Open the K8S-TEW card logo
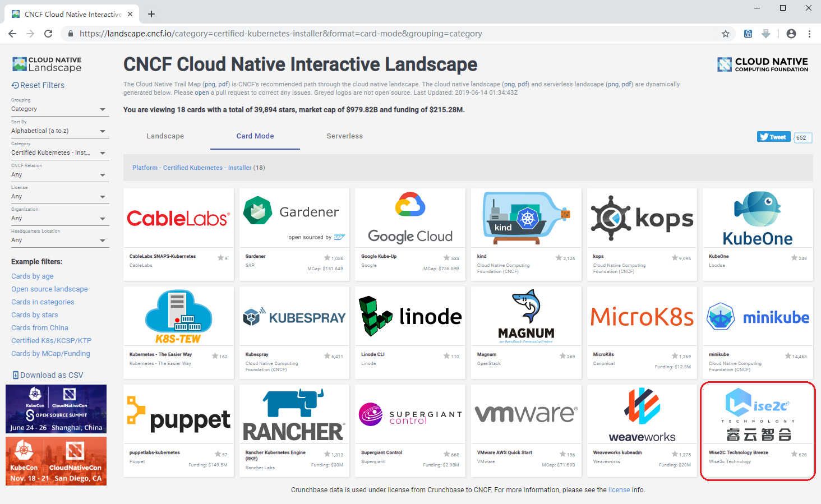The height and width of the screenshot is (504, 821). point(178,316)
